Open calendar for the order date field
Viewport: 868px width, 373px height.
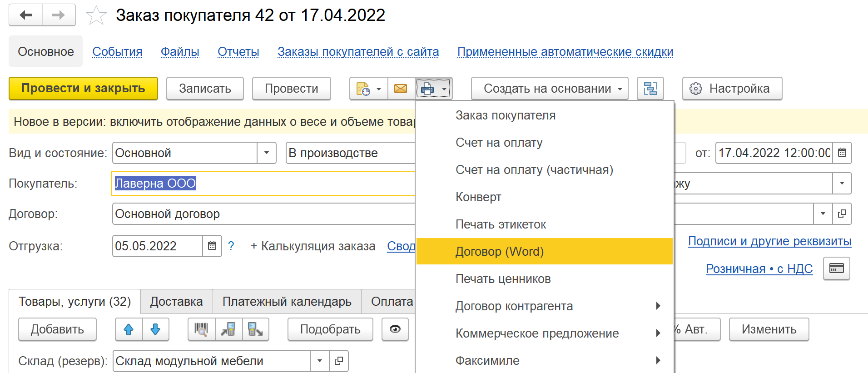842,153
